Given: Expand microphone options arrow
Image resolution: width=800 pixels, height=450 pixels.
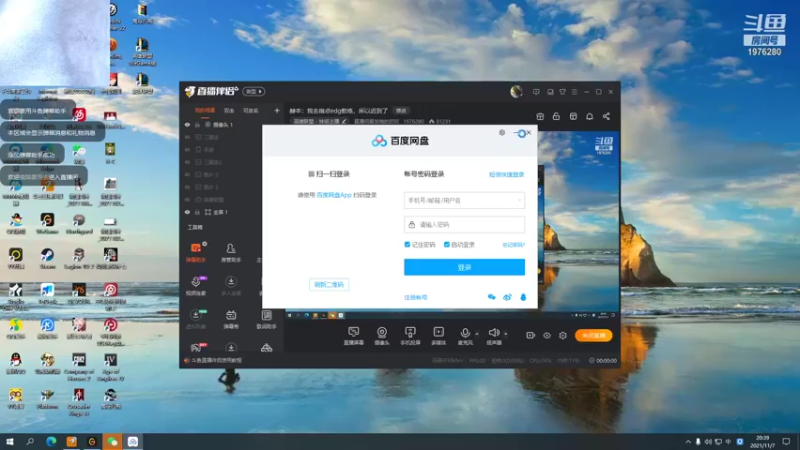Looking at the screenshot, I should pos(477,334).
